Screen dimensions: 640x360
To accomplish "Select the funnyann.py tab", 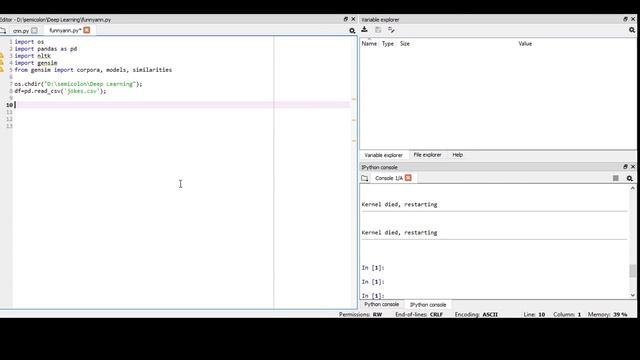I will (x=65, y=31).
